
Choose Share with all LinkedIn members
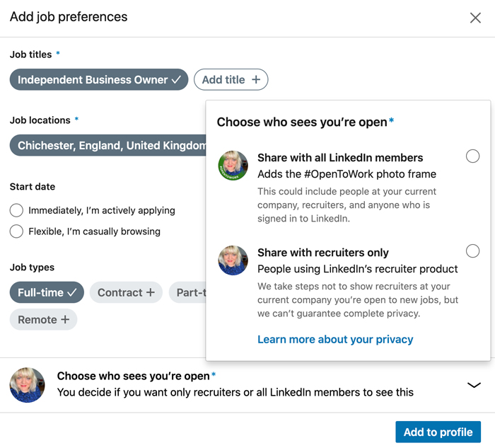pyautogui.click(x=472, y=157)
